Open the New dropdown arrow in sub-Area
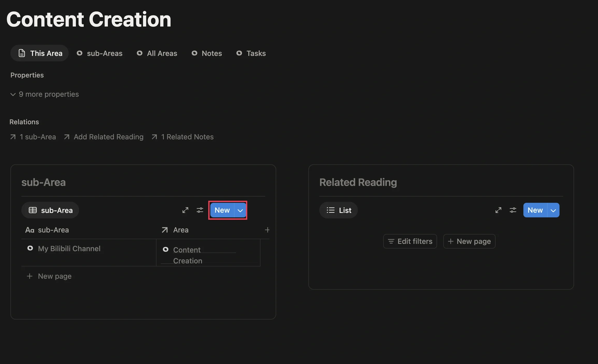 point(240,210)
